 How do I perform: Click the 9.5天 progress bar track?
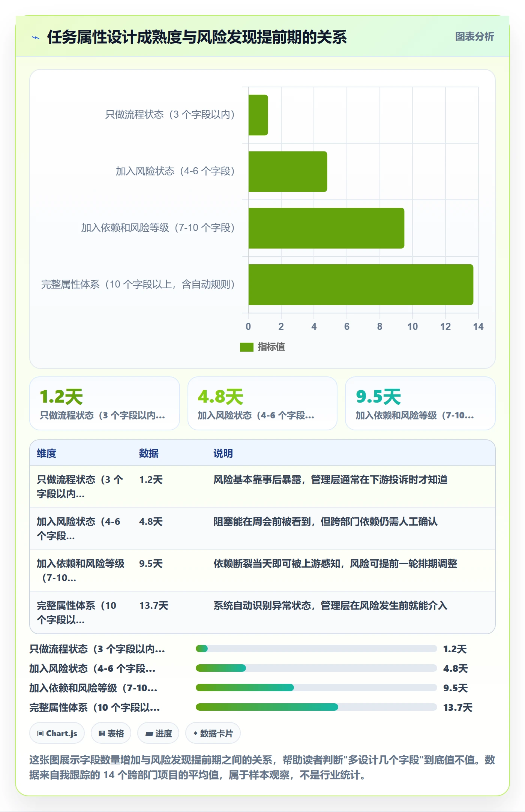click(x=316, y=688)
